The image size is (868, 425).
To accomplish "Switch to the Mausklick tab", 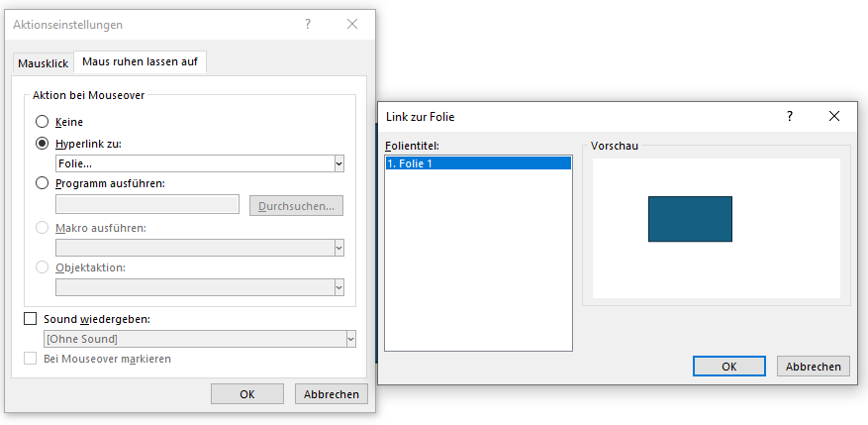I will tap(43, 63).
